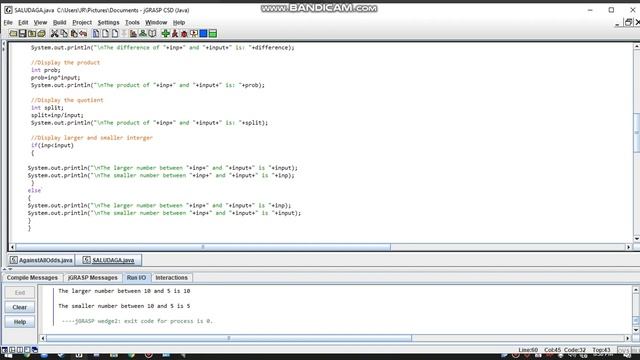The height and width of the screenshot is (360, 640).
Task: Toggle line numbers with the third page icon
Action: pyautogui.click(x=115, y=33)
